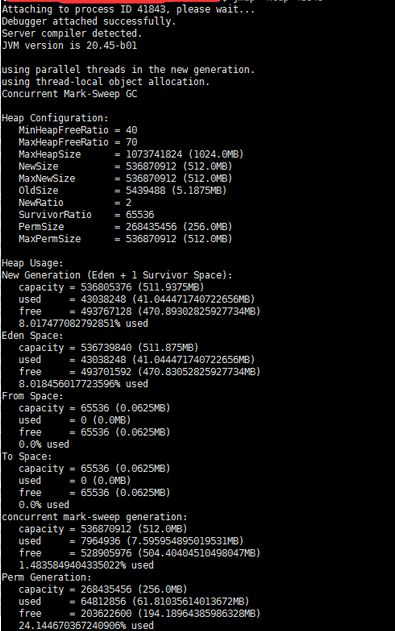Viewport: 395px width, 631px height.
Task: Click the SurvivorRatio = 65536 line
Action: pos(86,214)
